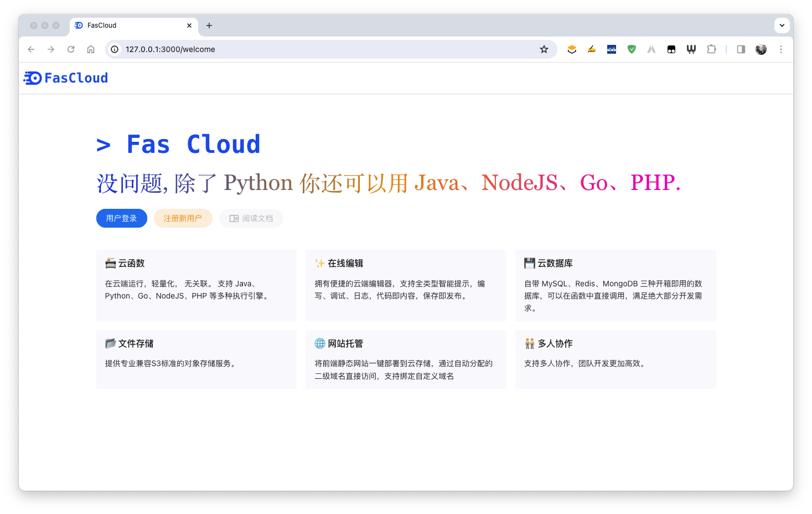Click the browser forward arrow
Screen dimensions: 812x514
(x=51, y=49)
